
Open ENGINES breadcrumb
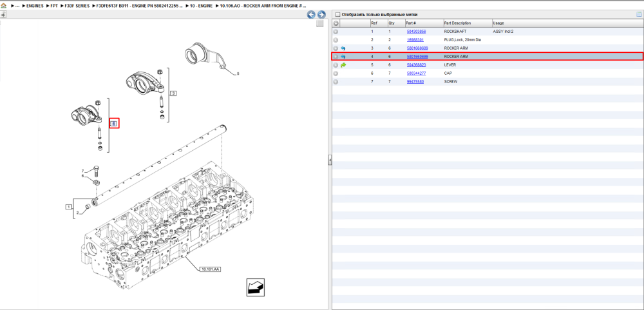point(35,6)
